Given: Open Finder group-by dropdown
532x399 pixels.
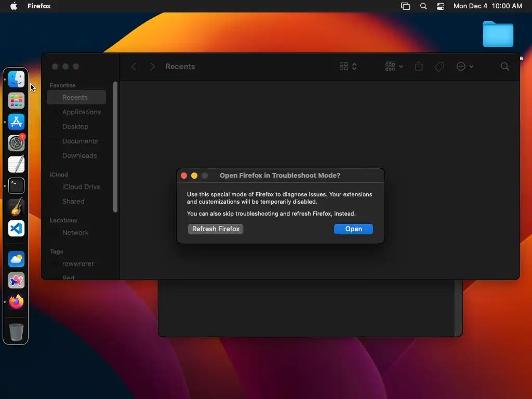Looking at the screenshot, I should click(394, 66).
